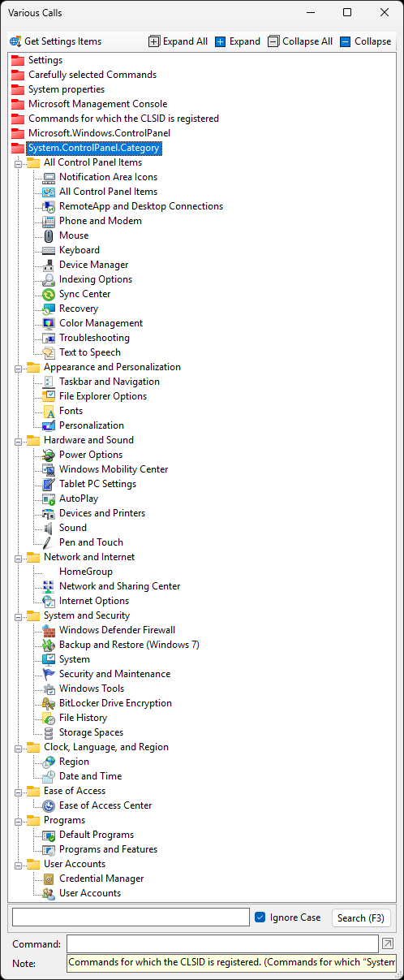Select the File History item
Viewport: 404px width, 980px height.
pos(83,718)
